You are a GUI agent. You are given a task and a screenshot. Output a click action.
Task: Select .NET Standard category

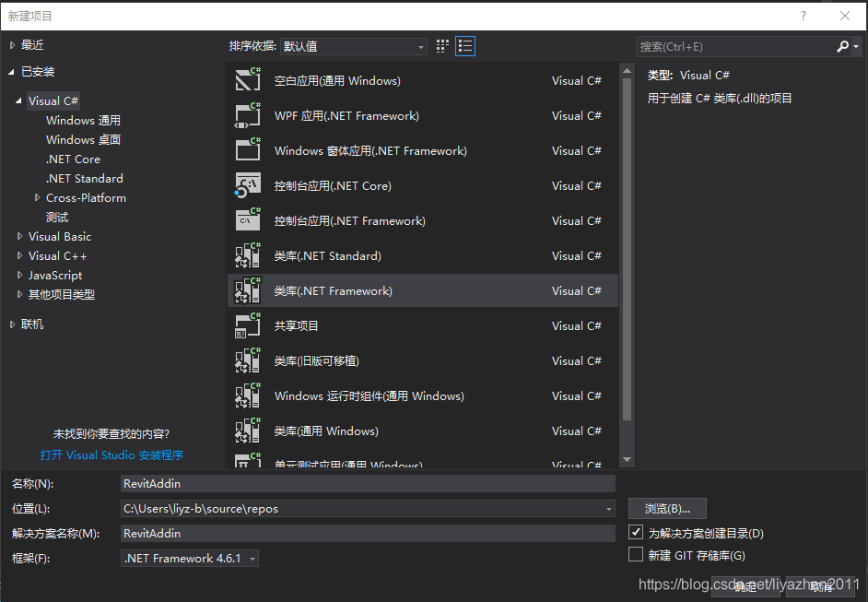[85, 178]
